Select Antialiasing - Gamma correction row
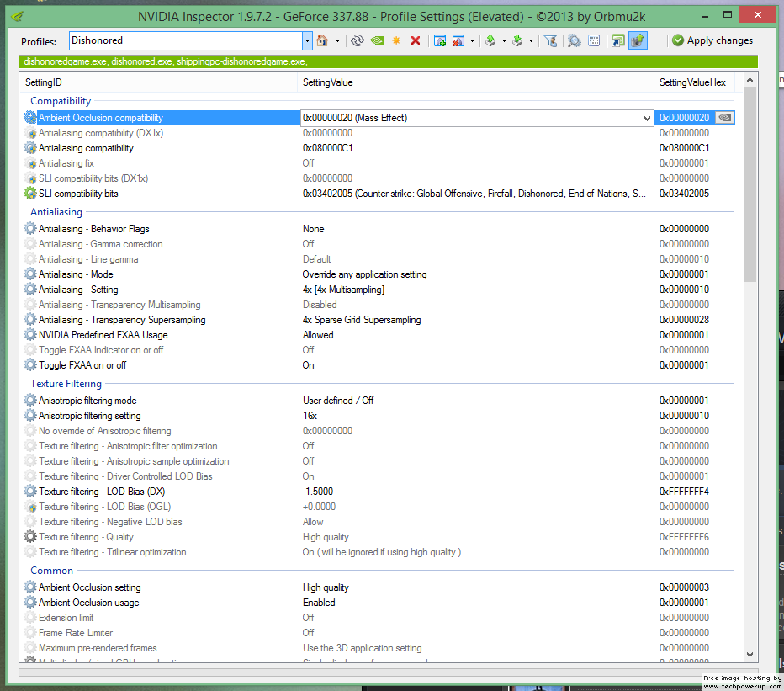The width and height of the screenshot is (784, 691). point(379,244)
